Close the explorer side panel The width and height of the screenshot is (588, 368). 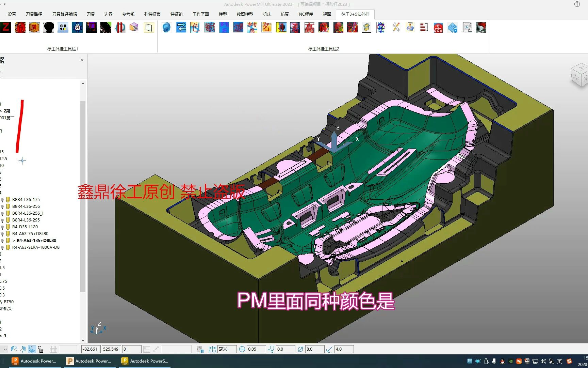click(82, 60)
